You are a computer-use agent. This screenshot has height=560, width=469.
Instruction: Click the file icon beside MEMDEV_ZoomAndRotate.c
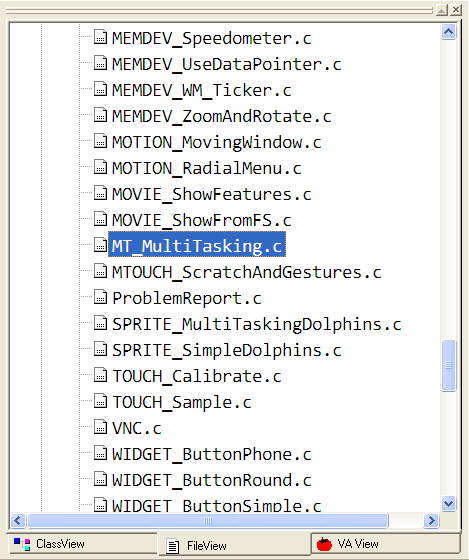point(100,115)
